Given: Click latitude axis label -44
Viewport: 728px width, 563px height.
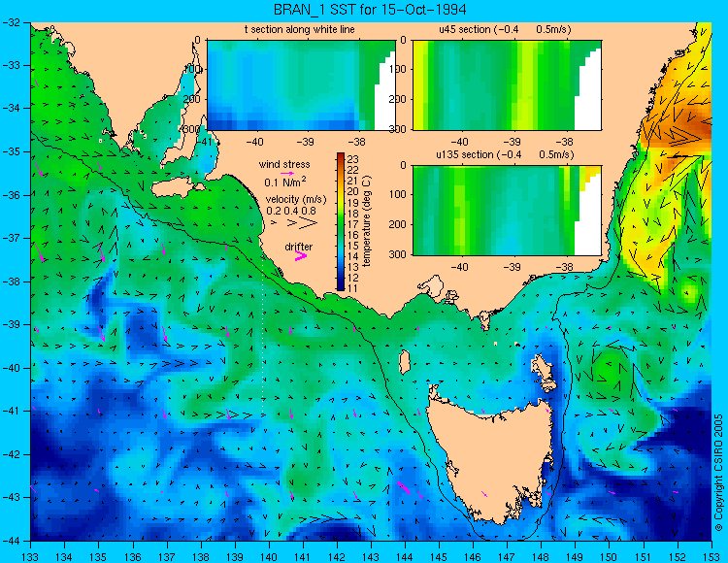Looking at the screenshot, I should 11,541.
